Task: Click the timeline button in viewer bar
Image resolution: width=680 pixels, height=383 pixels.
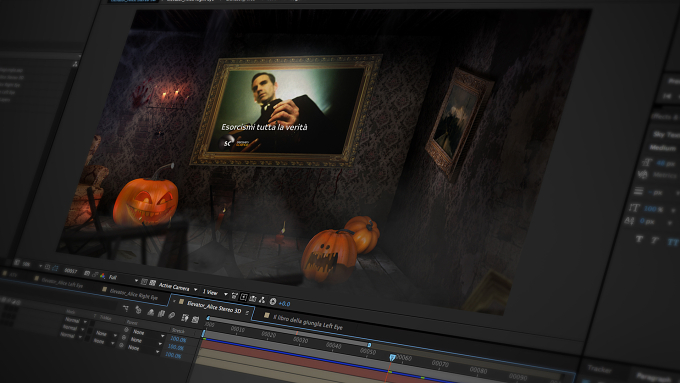Action: pyautogui.click(x=253, y=298)
